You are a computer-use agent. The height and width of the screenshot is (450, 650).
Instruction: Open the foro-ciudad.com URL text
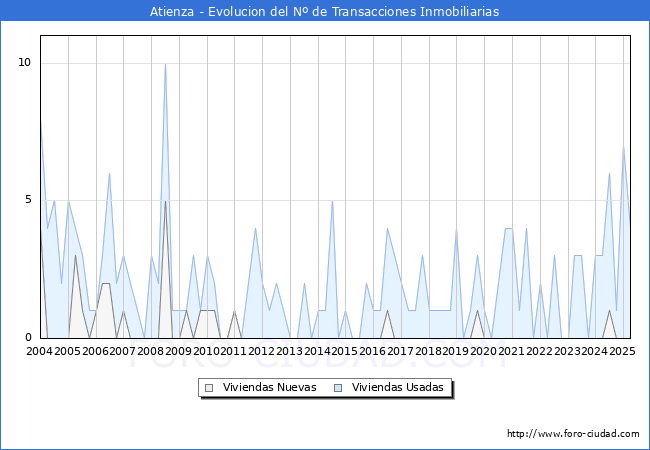573,434
